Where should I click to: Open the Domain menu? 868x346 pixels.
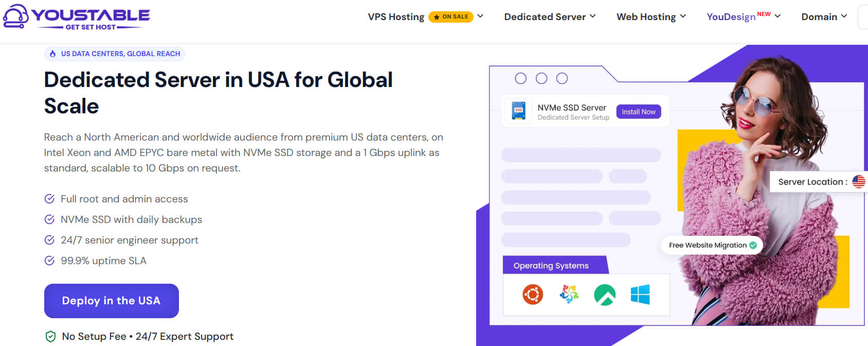pos(819,16)
